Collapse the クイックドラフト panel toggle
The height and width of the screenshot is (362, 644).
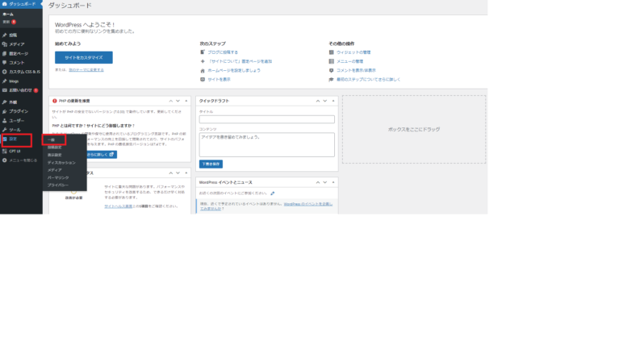(332, 101)
